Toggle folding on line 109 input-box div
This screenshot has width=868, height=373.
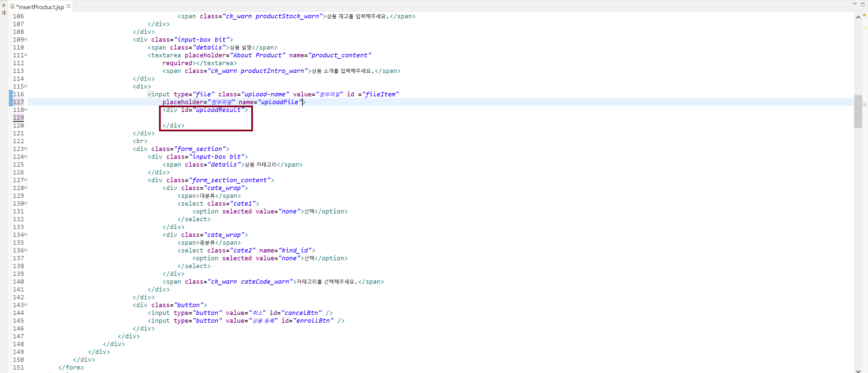(x=26, y=39)
